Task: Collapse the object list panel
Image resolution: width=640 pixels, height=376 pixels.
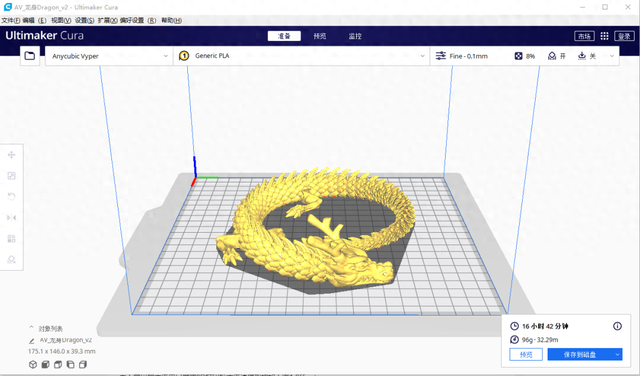Action: [31, 328]
